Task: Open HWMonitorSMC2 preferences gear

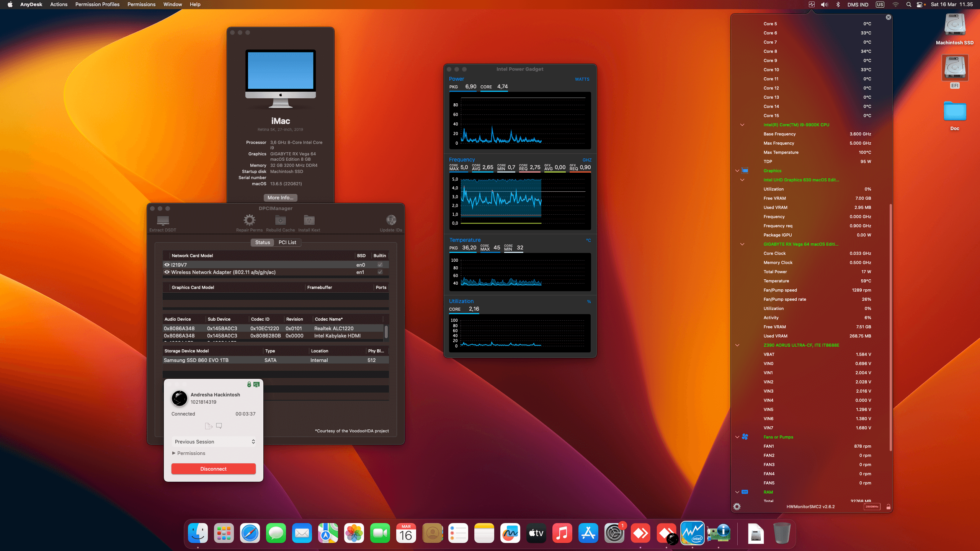Action: tap(737, 507)
